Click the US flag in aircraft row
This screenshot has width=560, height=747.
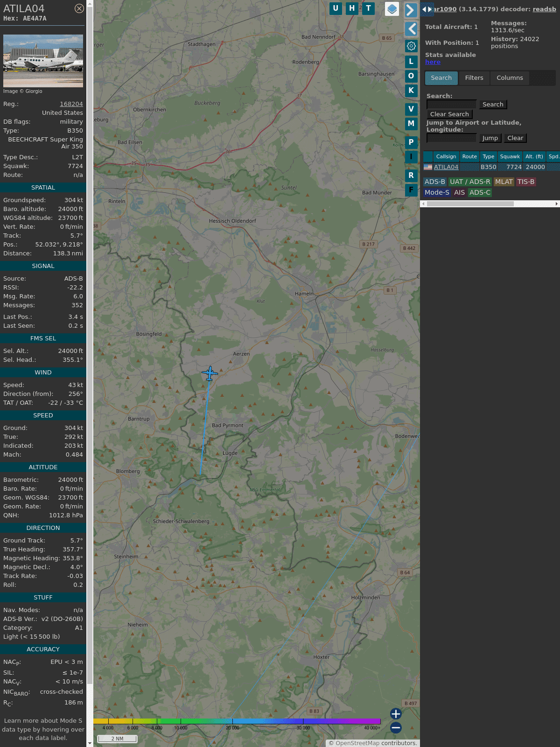point(428,167)
